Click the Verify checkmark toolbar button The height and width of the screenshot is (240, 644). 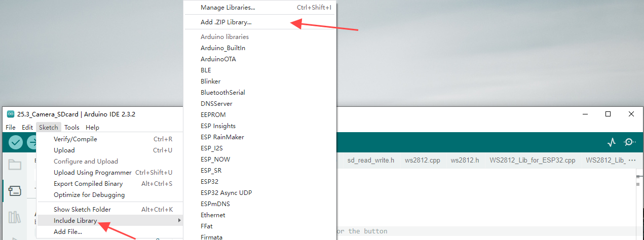click(x=16, y=142)
